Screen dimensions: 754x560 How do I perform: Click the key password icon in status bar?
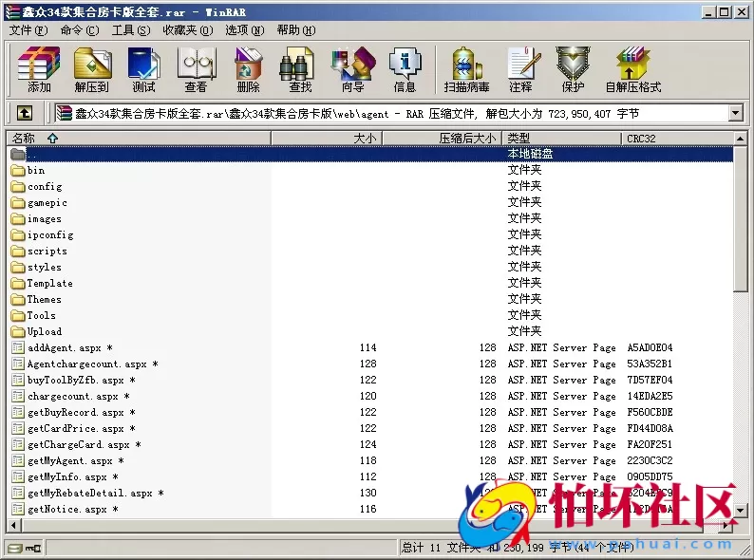pyautogui.click(x=33, y=548)
